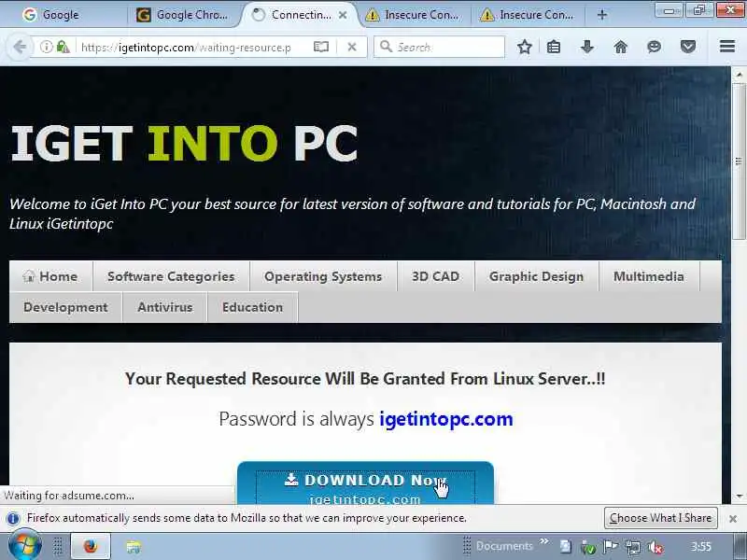Bookmark this page with the star icon
Viewport: 747px width, 560px height.
click(x=525, y=47)
